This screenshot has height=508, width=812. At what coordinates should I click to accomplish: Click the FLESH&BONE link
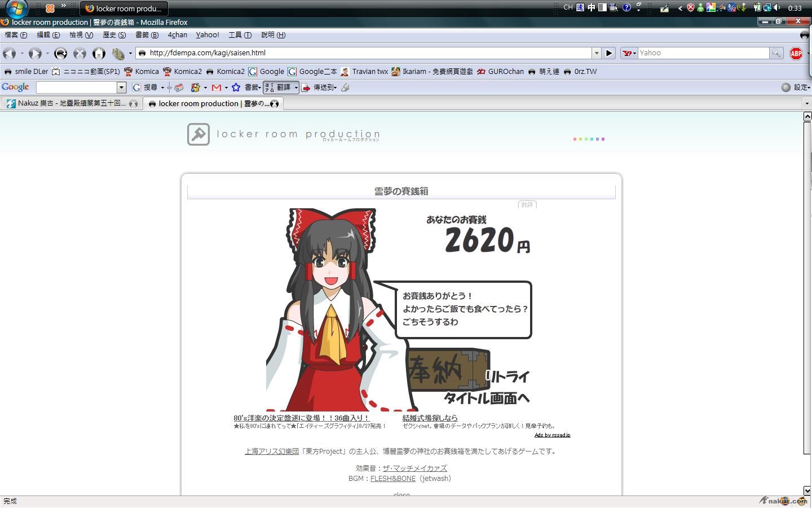pos(392,479)
